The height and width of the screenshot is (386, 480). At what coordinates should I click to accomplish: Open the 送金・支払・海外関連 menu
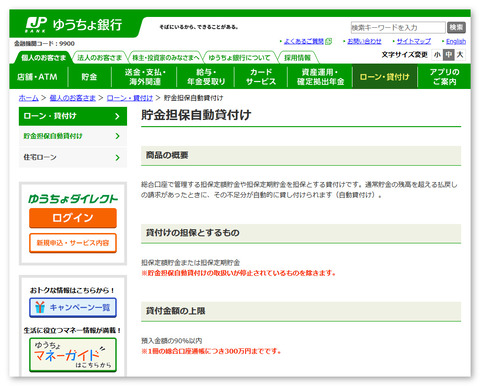145,77
